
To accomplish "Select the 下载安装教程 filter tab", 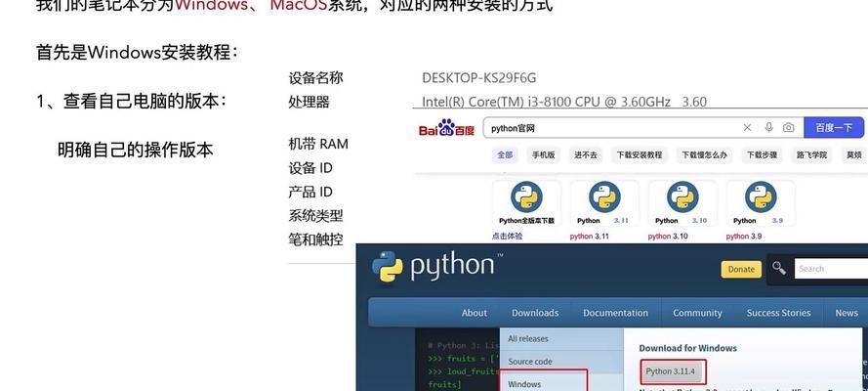I will (640, 155).
